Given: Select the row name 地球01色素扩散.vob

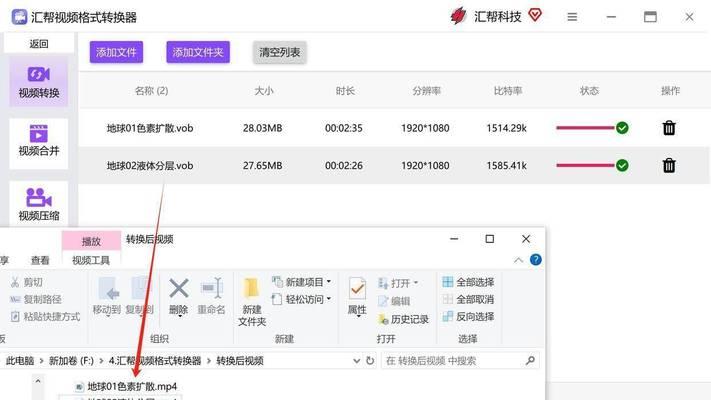Looking at the screenshot, I should click(x=150, y=128).
